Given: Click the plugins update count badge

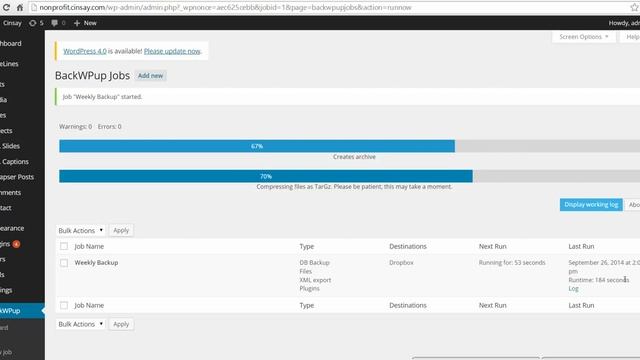Looking at the screenshot, I should click(16, 244).
